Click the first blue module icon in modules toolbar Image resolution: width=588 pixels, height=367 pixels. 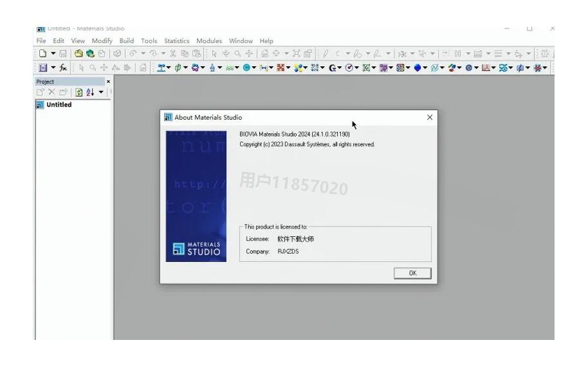161,68
